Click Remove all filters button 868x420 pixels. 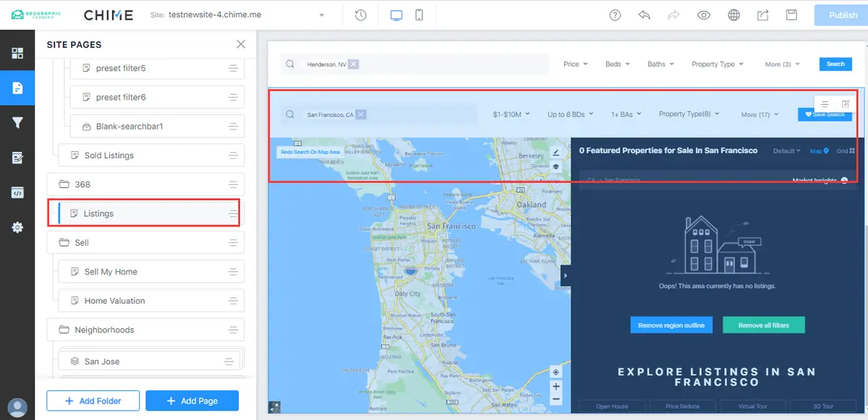click(764, 325)
